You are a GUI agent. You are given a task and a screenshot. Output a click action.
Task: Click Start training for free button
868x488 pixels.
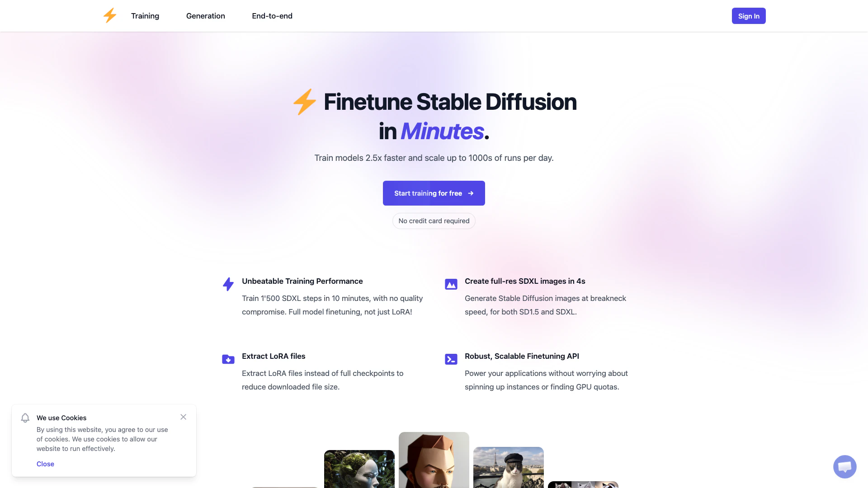(x=434, y=193)
